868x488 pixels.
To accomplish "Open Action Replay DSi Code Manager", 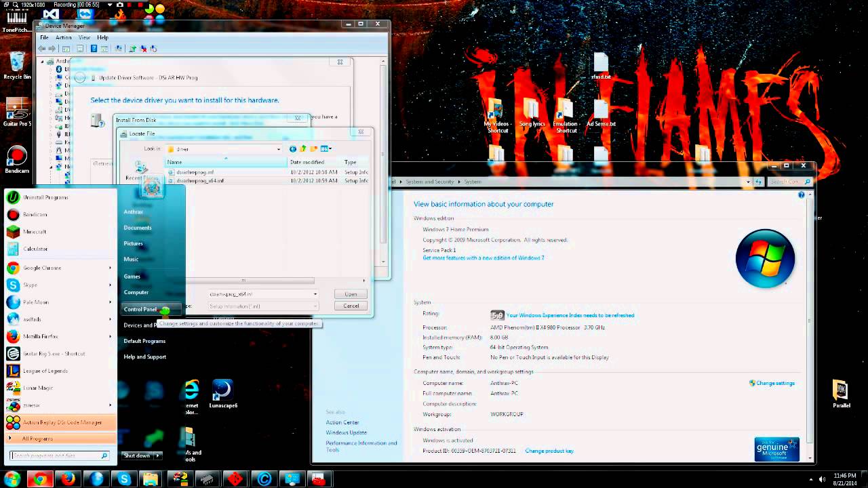I will pos(60,422).
